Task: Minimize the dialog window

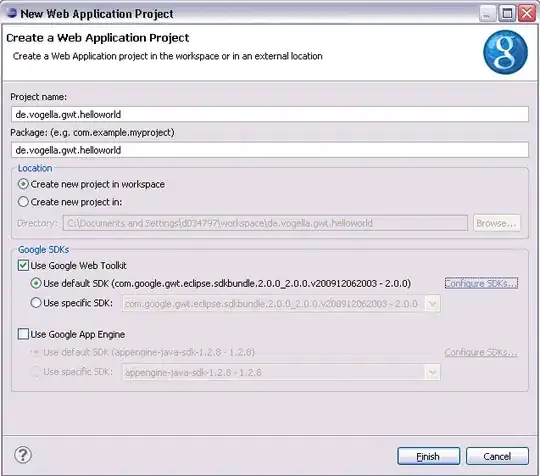Action: [487, 14]
